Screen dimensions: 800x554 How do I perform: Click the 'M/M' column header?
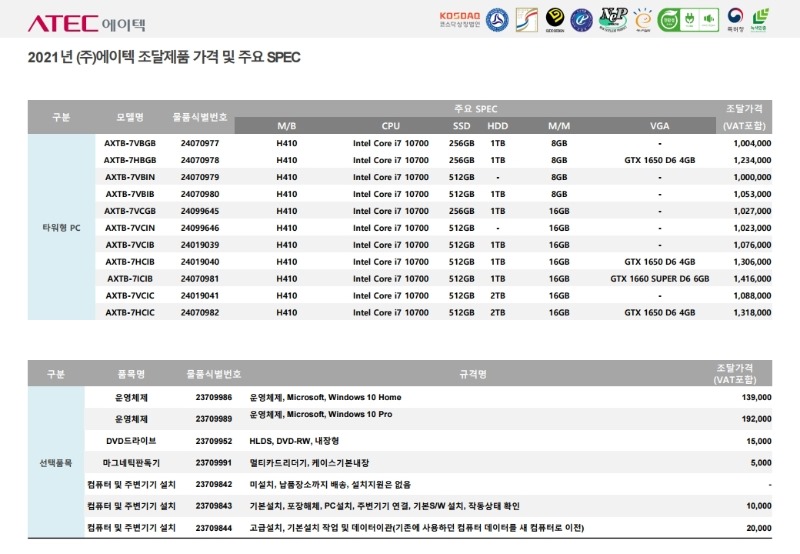(x=559, y=125)
